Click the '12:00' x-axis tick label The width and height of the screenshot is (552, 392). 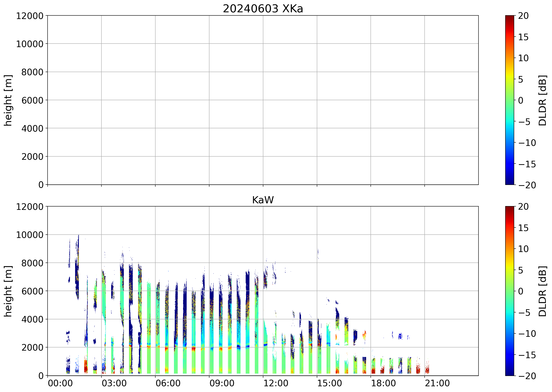[276, 383]
